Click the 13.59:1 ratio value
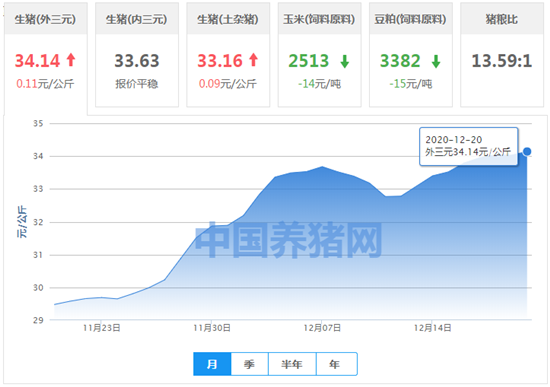 [502, 61]
